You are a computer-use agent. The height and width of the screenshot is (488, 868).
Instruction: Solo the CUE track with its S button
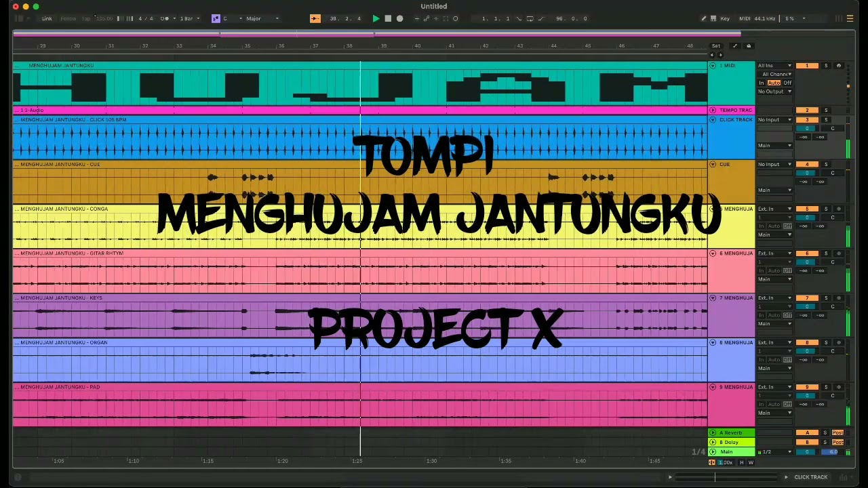pyautogui.click(x=826, y=164)
